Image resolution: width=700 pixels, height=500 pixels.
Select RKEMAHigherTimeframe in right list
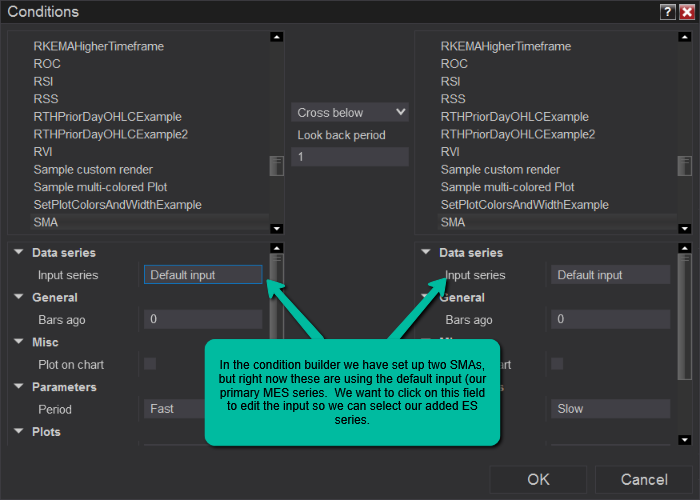tap(506, 46)
